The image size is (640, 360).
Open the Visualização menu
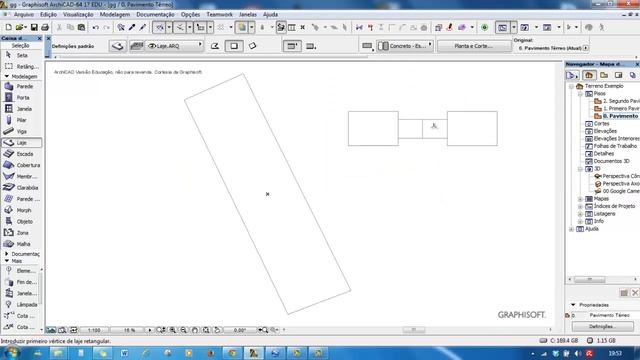tap(78, 14)
